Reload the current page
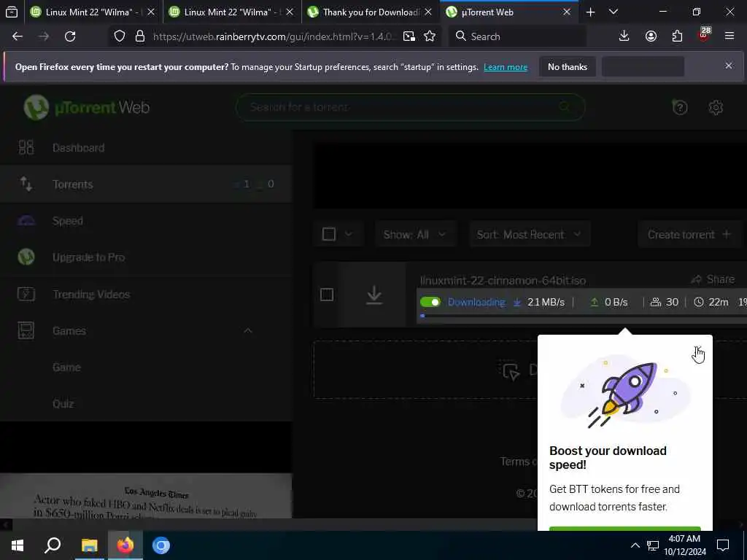747x560 pixels. click(70, 36)
